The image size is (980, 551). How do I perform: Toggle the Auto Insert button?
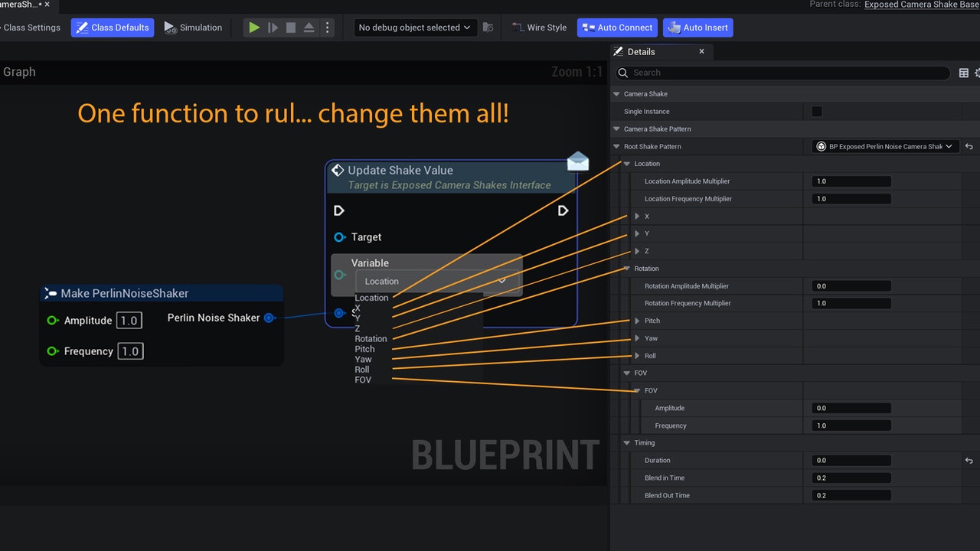[698, 28]
